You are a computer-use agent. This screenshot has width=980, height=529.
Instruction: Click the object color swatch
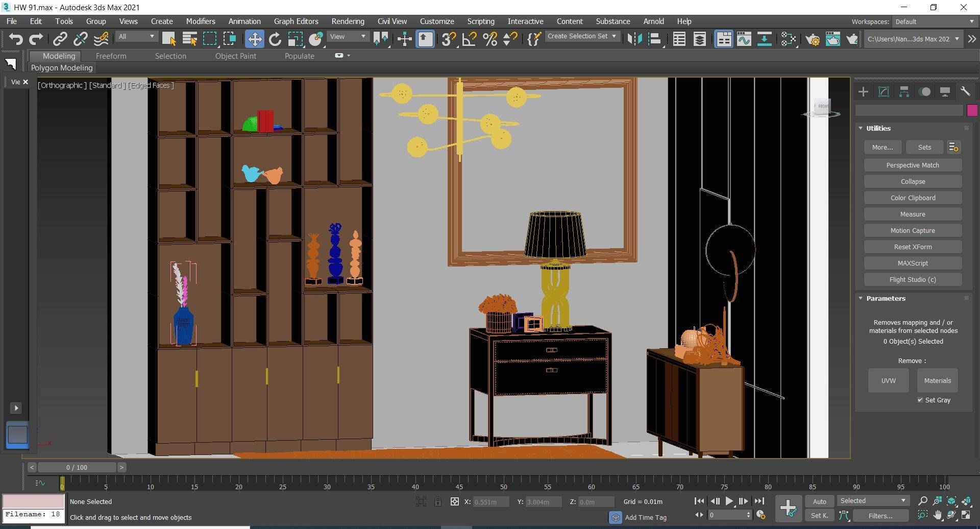pyautogui.click(x=972, y=110)
